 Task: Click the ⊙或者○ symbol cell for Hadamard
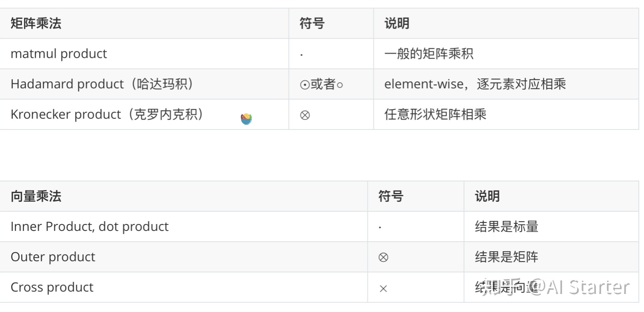[x=322, y=84]
